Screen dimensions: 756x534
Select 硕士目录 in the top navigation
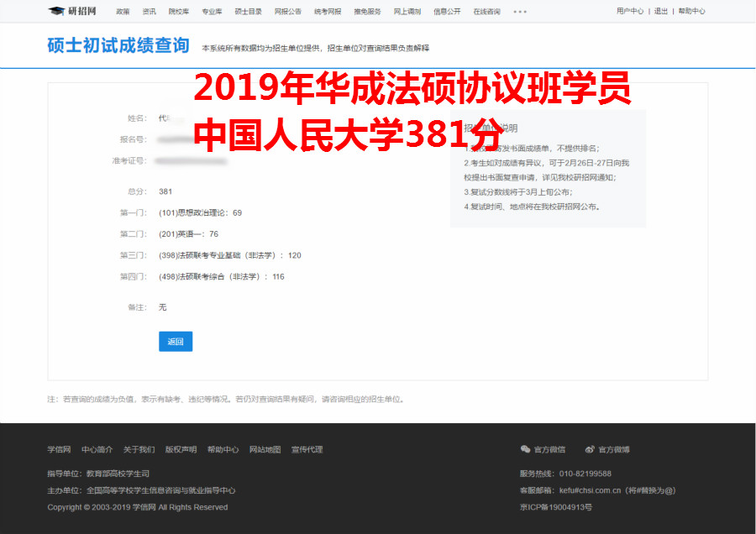(249, 12)
